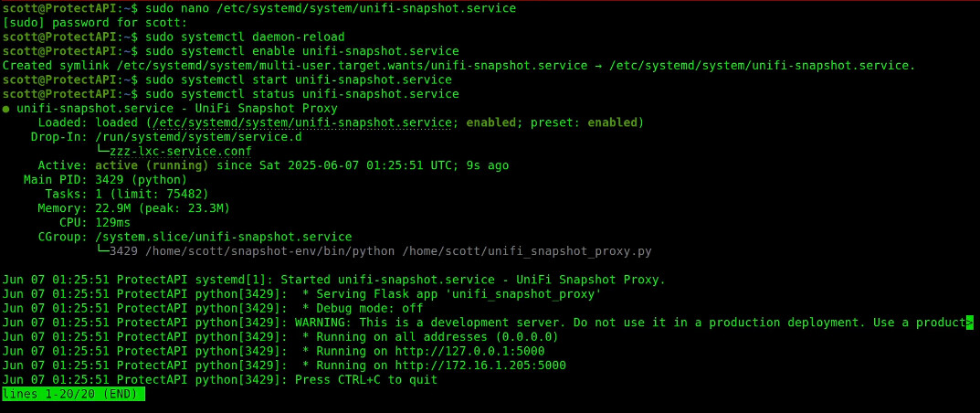Click the truncated line arrow indicator
Screen dimensions: 980x413
(969, 323)
